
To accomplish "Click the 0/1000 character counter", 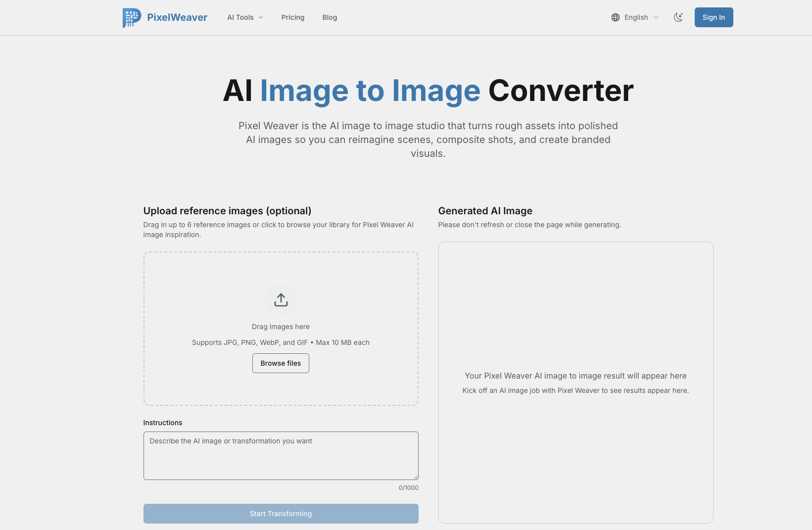I will click(409, 487).
